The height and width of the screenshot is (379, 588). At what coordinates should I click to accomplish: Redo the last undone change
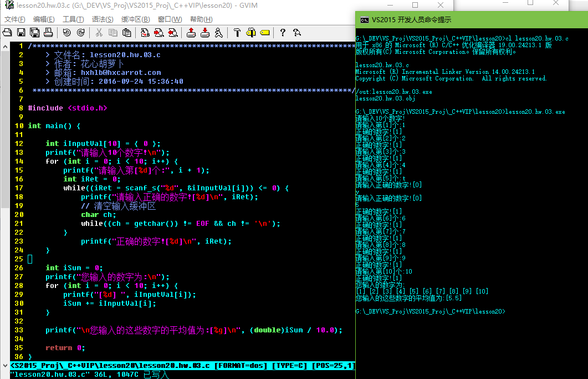coord(80,33)
